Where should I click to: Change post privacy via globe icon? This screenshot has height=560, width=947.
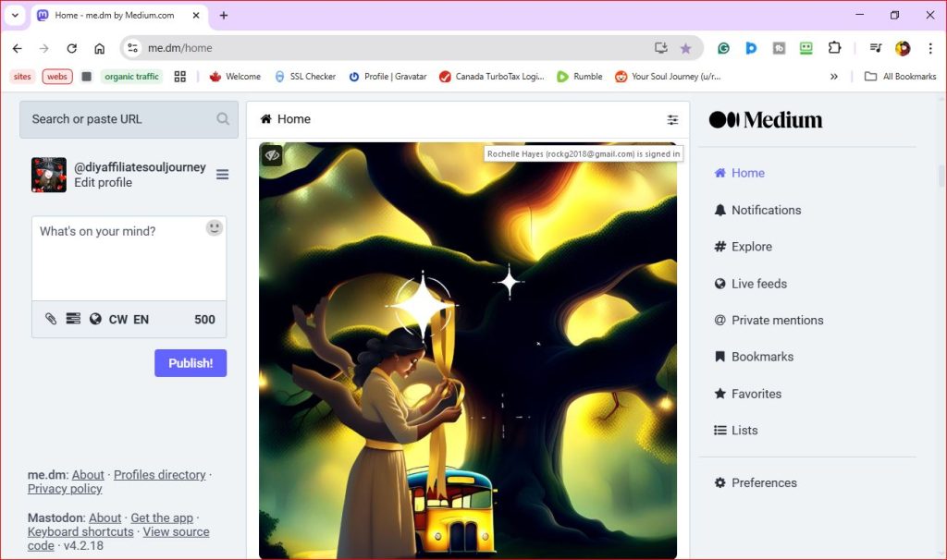click(x=95, y=319)
